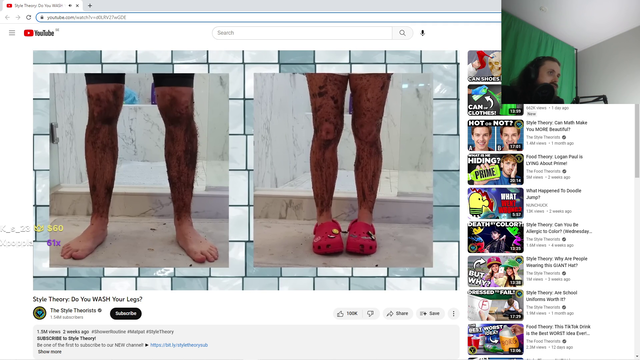Open 'Are School Uniforms Worth It?' title

(x=551, y=296)
